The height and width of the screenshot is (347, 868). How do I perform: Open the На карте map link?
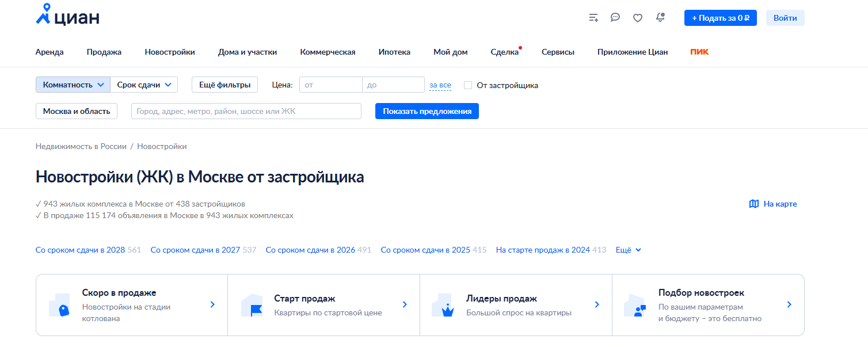pos(773,204)
